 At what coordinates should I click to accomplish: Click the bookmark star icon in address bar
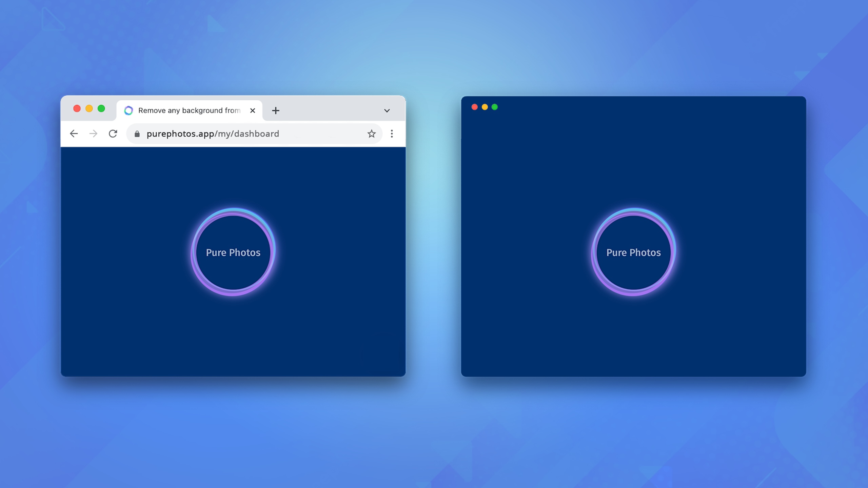click(371, 133)
